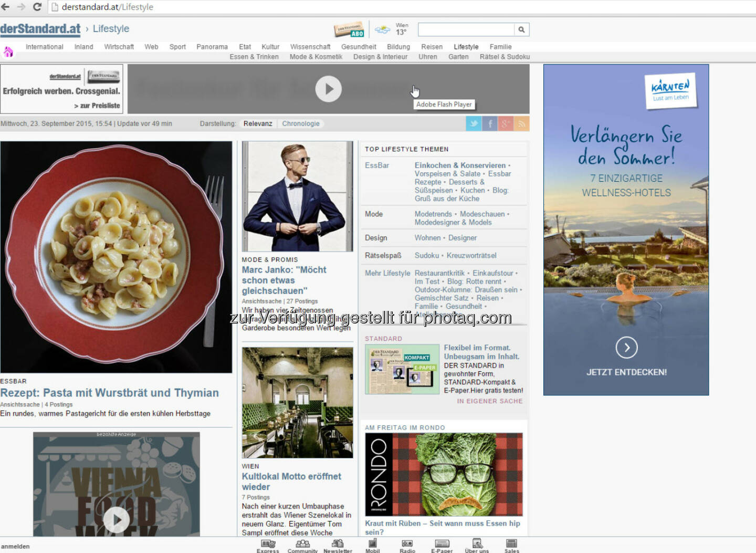Click the Radio icon in bottom bar
Image resolution: width=756 pixels, height=553 pixels.
pyautogui.click(x=407, y=545)
